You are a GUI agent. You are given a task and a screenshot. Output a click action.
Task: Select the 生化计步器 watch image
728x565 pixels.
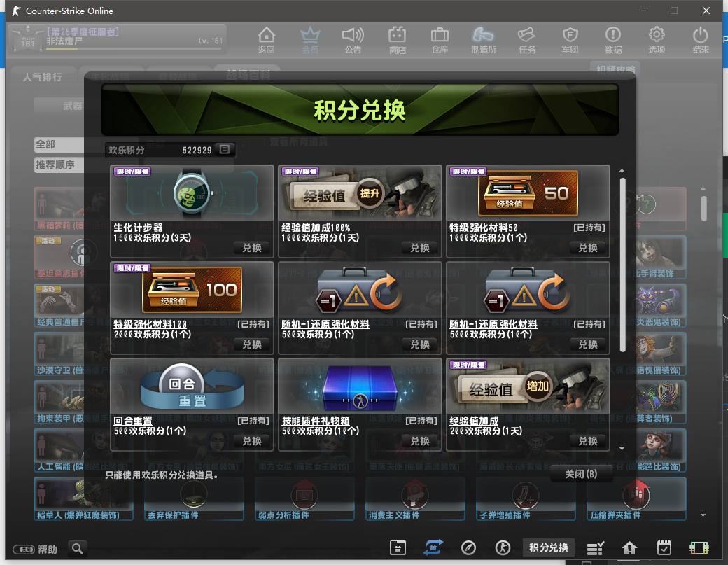click(x=192, y=193)
